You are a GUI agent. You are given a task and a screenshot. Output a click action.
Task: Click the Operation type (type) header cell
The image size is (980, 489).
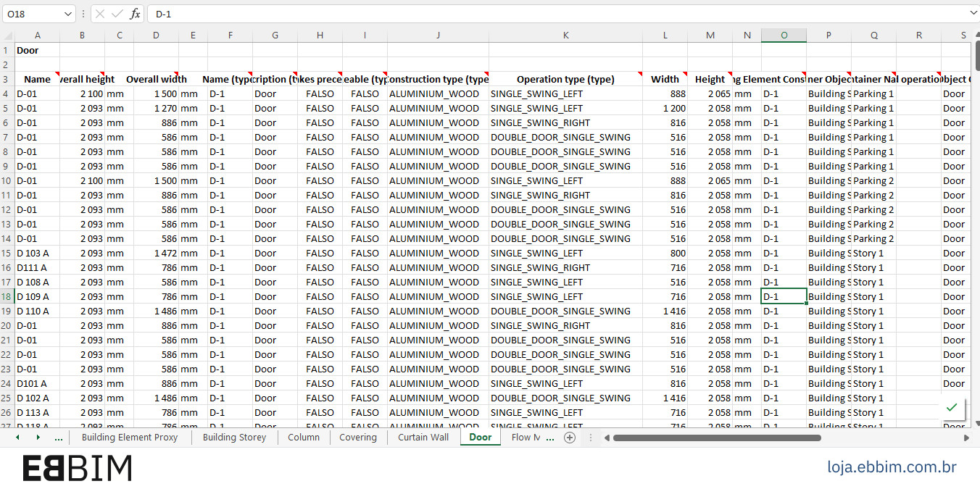pyautogui.click(x=565, y=79)
